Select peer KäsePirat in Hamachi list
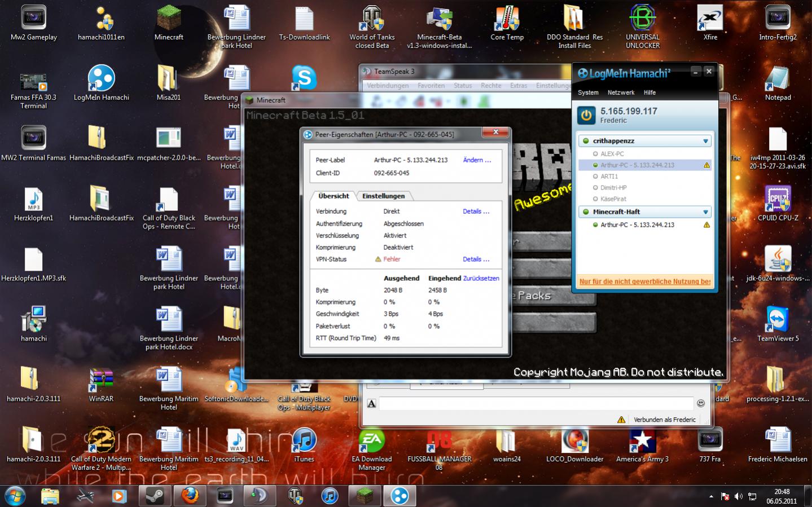Image resolution: width=812 pixels, height=507 pixels. [x=613, y=199]
